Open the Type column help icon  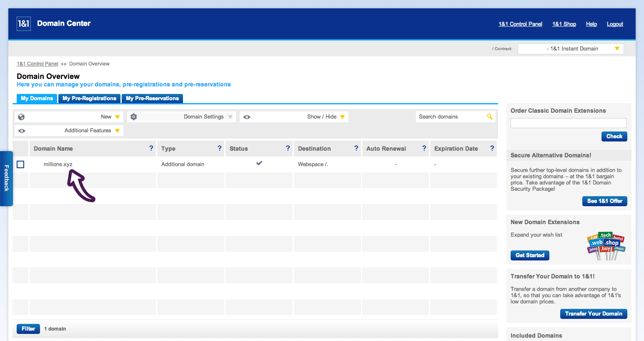coord(219,148)
